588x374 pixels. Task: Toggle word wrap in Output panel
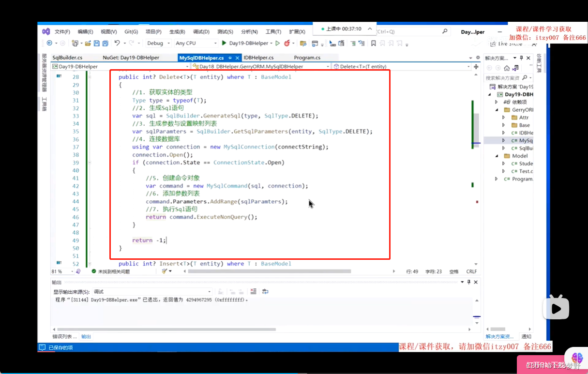[265, 291]
